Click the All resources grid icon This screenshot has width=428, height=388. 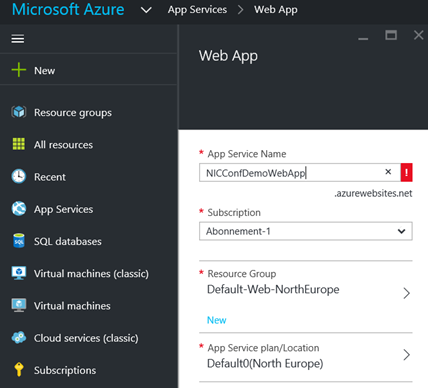click(x=19, y=144)
